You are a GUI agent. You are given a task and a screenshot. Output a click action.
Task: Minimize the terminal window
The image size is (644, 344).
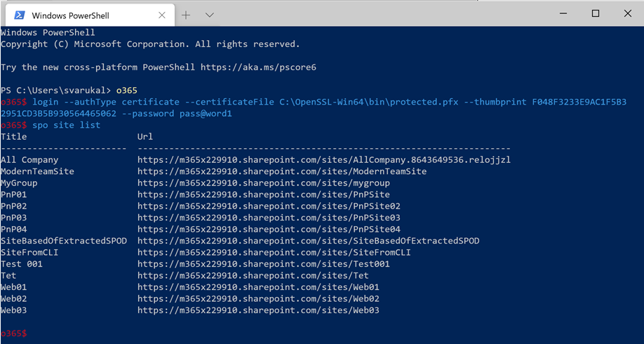click(x=563, y=13)
